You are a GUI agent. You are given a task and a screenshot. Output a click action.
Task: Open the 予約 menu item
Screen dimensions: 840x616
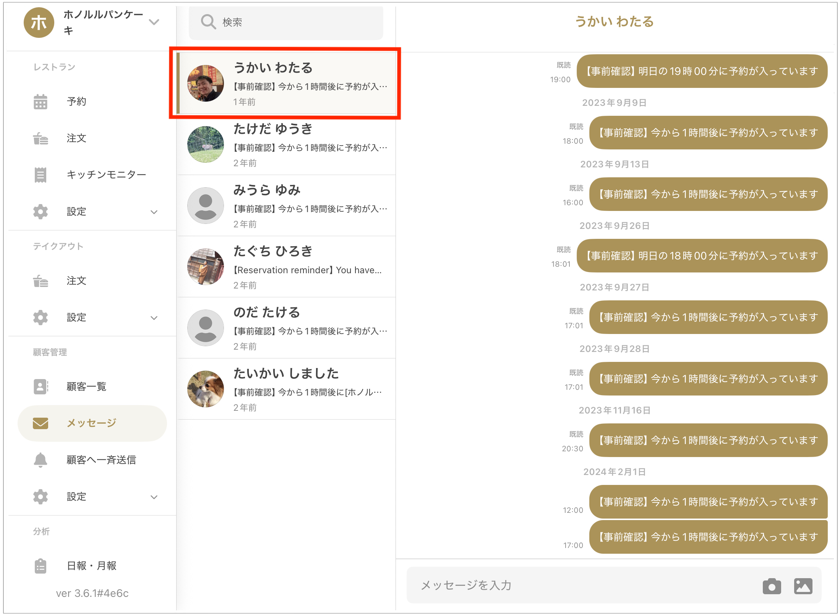point(92,101)
